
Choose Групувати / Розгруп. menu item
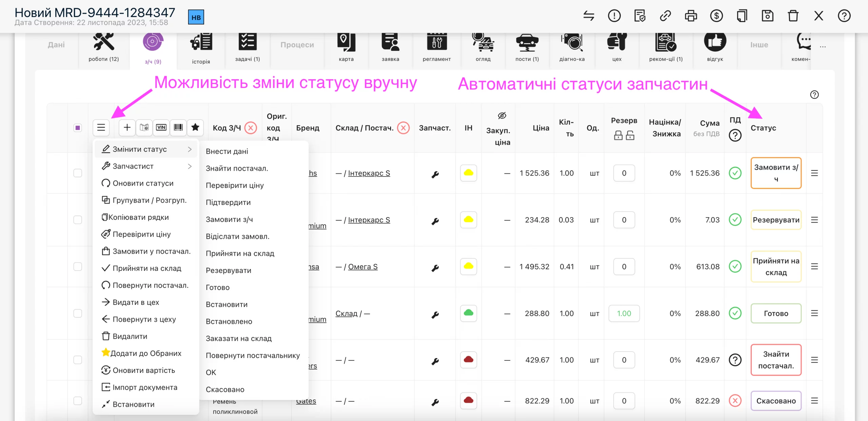146,200
